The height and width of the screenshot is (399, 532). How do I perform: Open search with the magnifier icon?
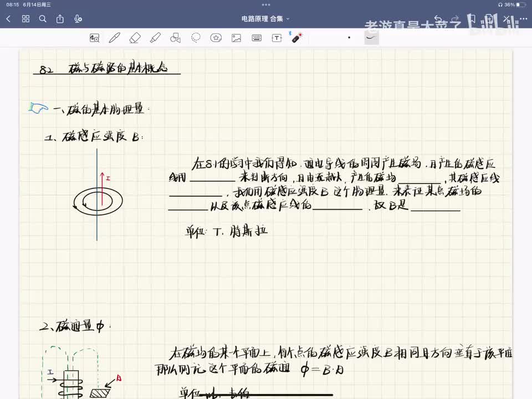pos(43,19)
